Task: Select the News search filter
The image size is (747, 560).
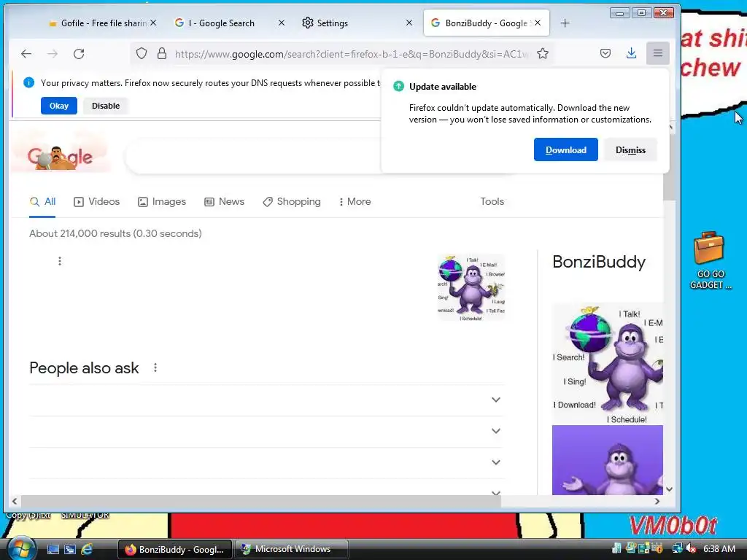Action: (x=225, y=201)
